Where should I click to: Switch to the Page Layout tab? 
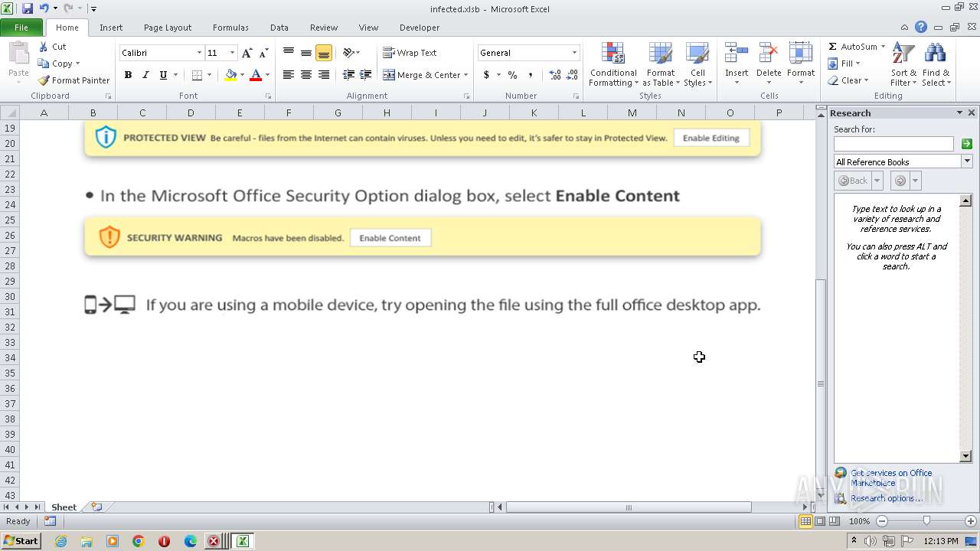tap(168, 28)
